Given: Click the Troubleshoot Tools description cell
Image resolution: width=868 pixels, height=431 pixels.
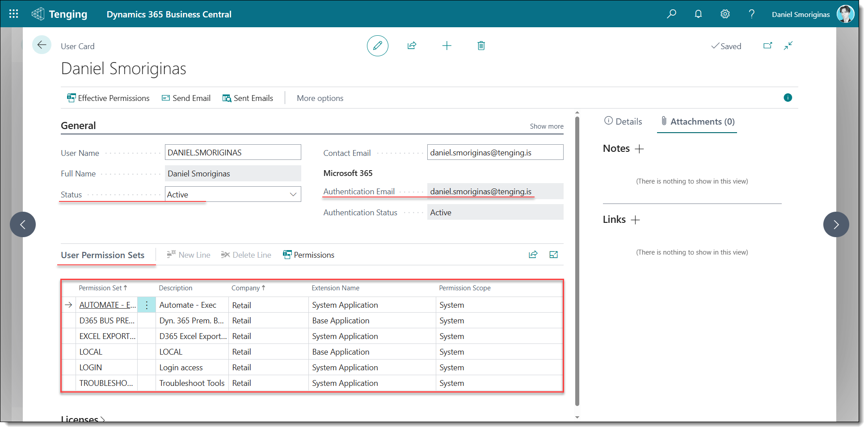Looking at the screenshot, I should [192, 383].
